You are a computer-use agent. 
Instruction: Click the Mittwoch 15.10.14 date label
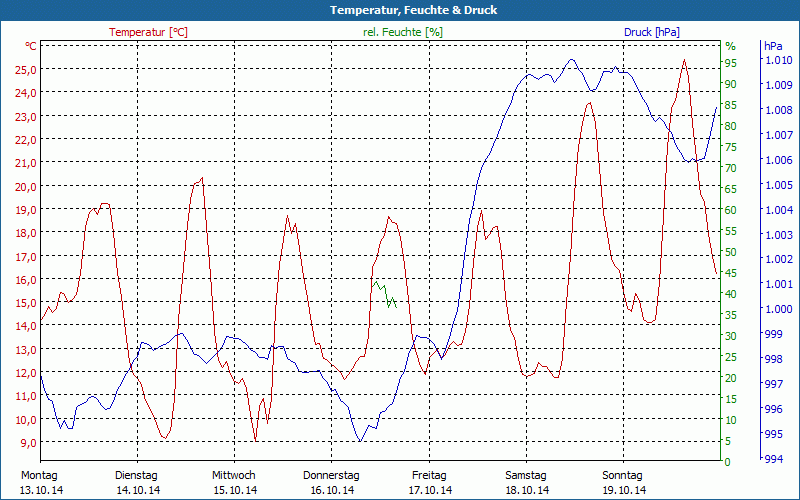click(234, 482)
